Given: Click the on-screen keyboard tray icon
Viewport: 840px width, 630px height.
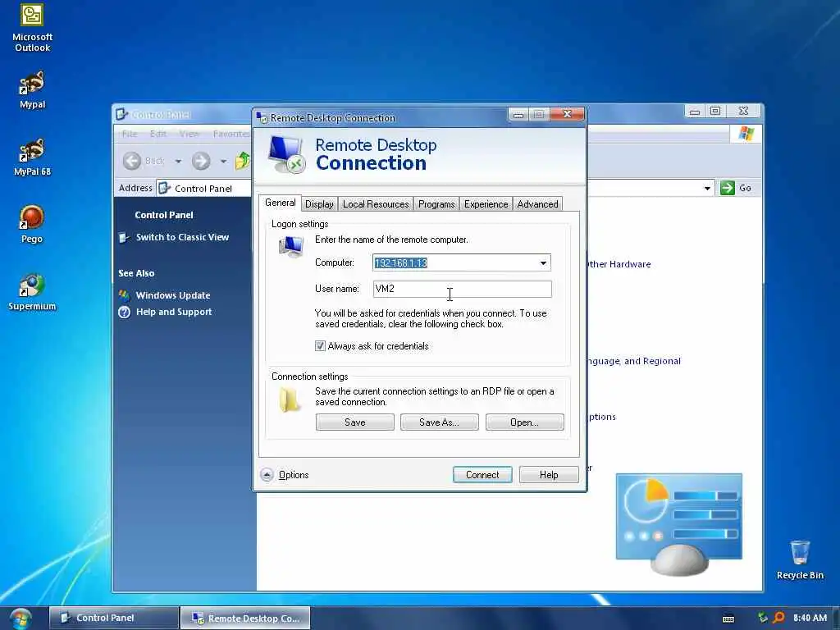Looking at the screenshot, I should pyautogui.click(x=728, y=619).
